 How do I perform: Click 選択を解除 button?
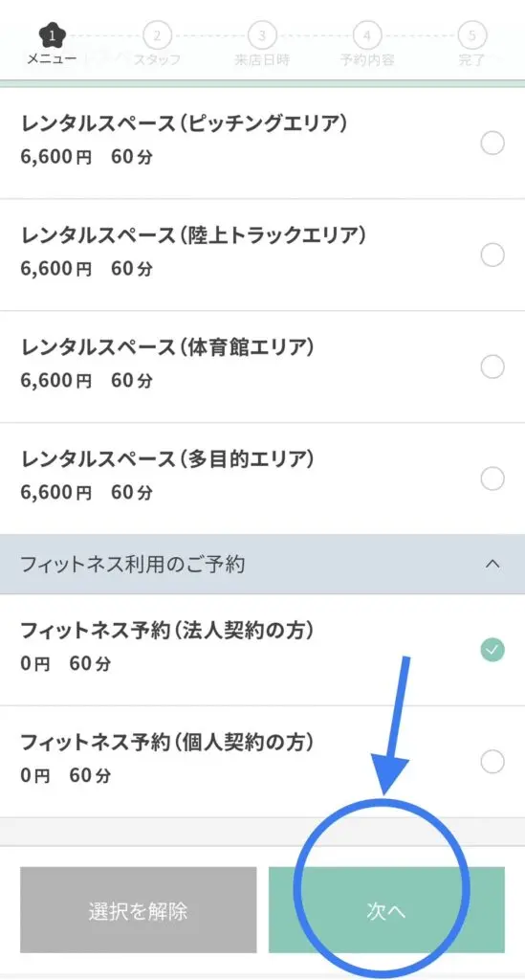tap(138, 909)
